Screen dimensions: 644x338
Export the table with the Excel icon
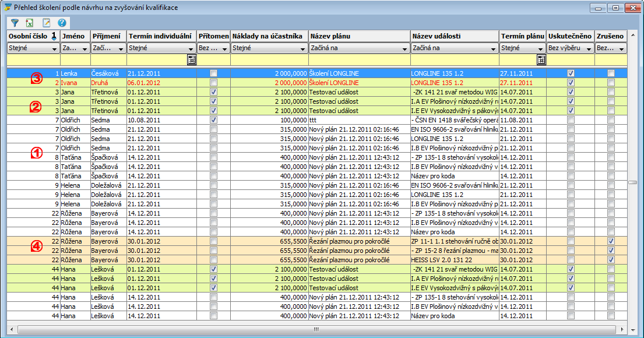30,23
